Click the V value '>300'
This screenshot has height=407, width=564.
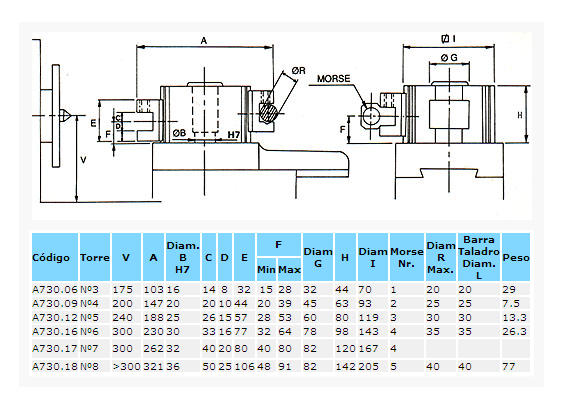126,366
